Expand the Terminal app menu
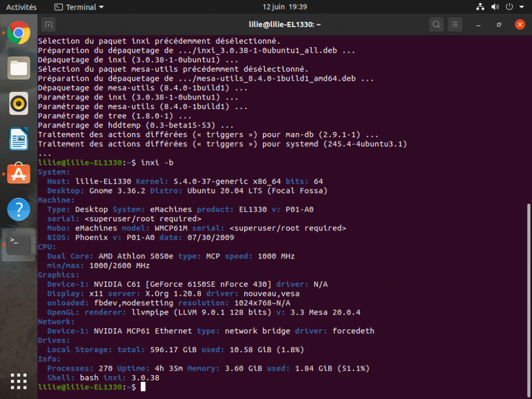 coord(79,7)
